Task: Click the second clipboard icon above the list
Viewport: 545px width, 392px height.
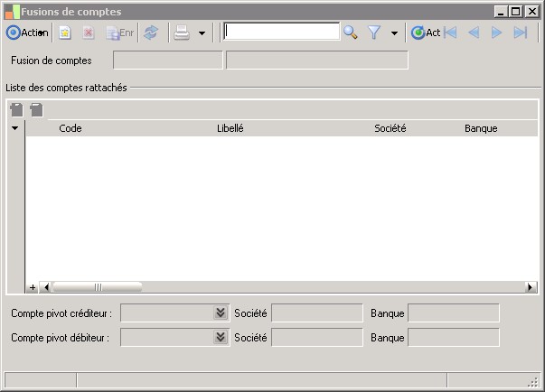Action: click(36, 109)
